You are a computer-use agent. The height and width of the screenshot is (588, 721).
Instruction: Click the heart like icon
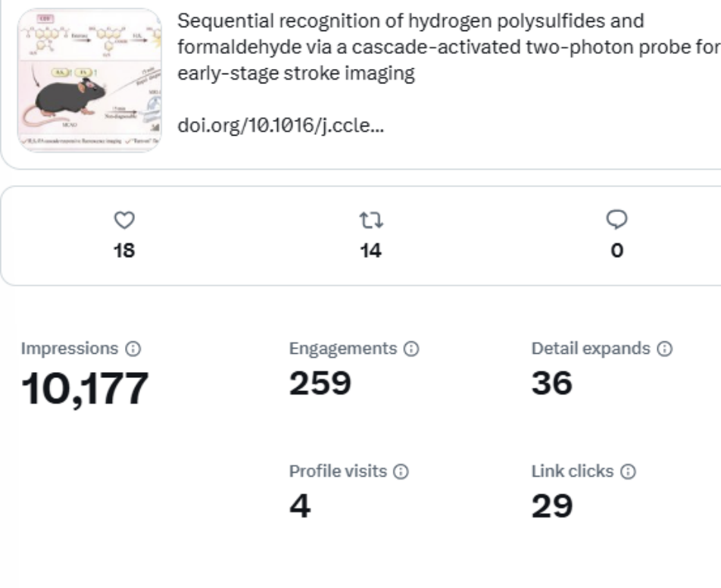click(x=124, y=220)
